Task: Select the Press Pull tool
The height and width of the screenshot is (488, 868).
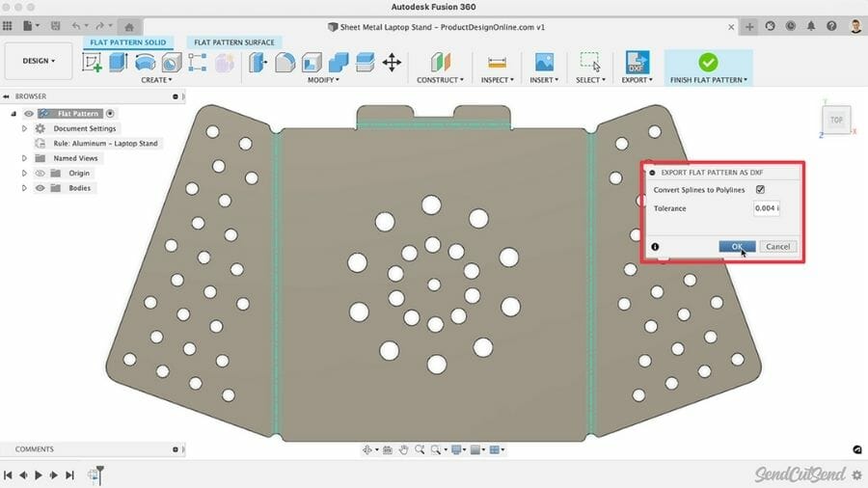Action: point(258,63)
